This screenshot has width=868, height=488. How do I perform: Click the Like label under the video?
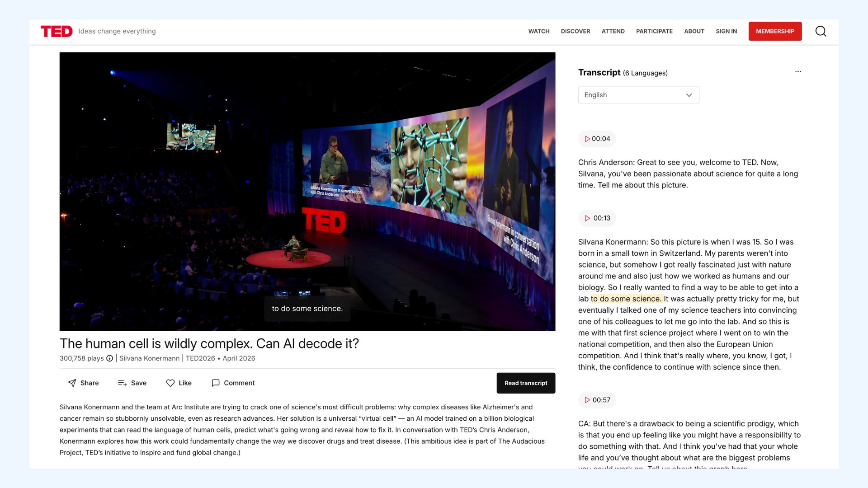(185, 383)
